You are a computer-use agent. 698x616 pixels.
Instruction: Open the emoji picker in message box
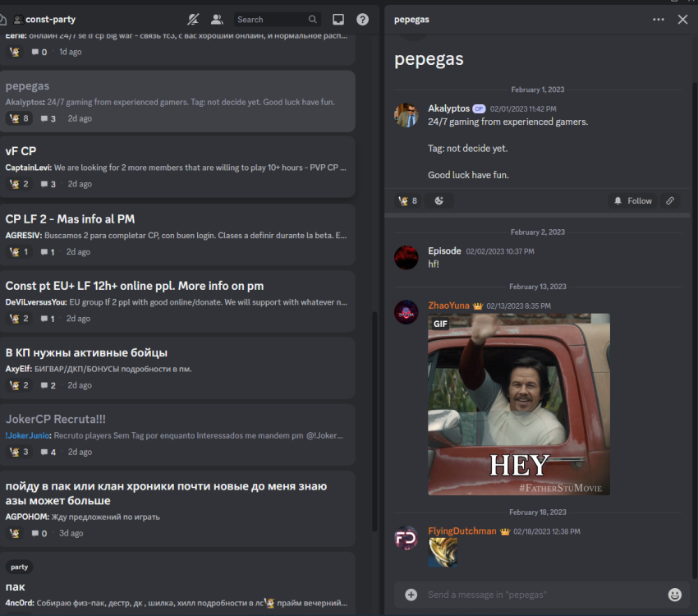pos(675,595)
